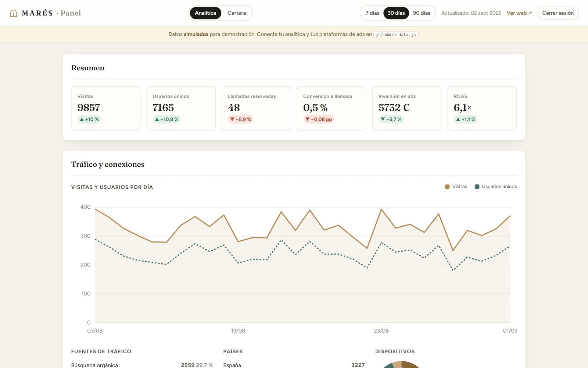This screenshot has height=368, width=588.
Task: Click the España country row
Action: (x=294, y=365)
